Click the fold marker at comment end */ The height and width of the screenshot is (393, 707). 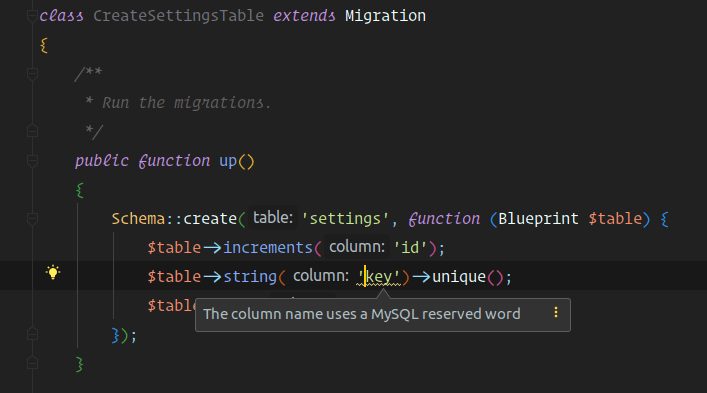click(x=32, y=131)
